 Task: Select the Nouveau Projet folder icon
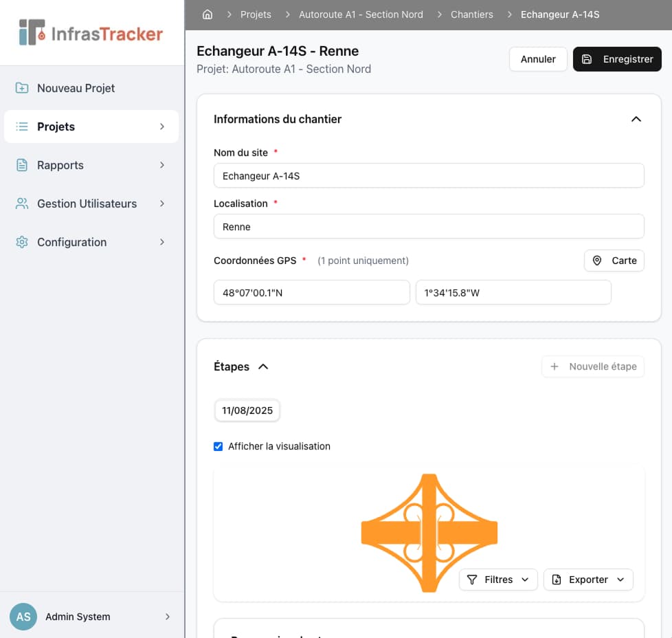[x=21, y=88]
